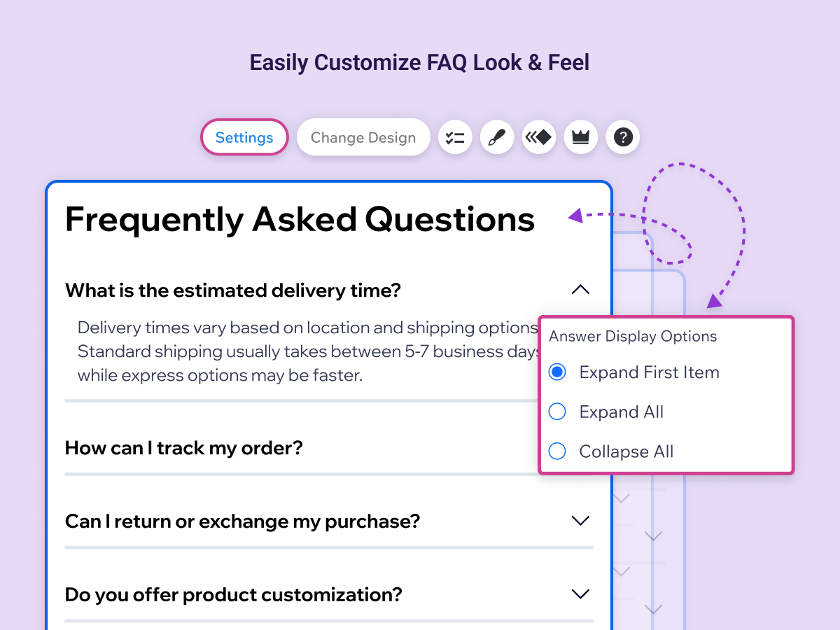Expand the return or exchange question

coord(580,521)
